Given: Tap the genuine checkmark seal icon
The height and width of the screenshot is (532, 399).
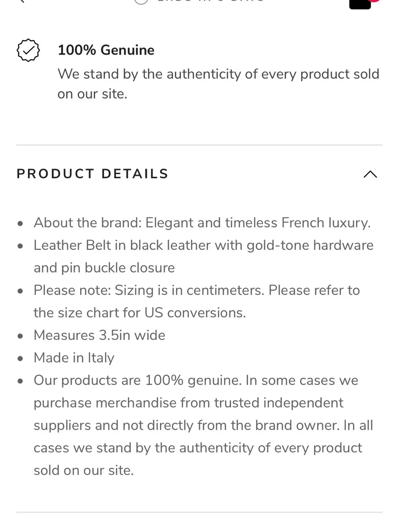Looking at the screenshot, I should pyautogui.click(x=28, y=50).
